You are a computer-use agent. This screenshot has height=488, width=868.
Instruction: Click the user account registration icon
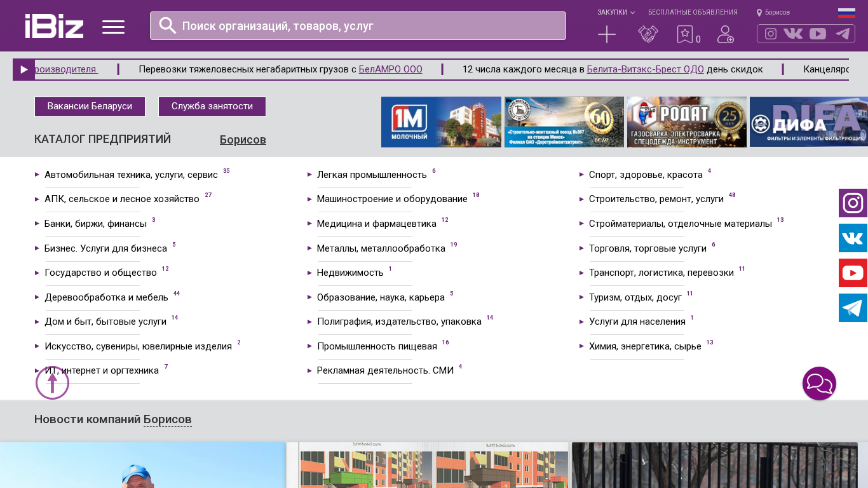pos(725,34)
